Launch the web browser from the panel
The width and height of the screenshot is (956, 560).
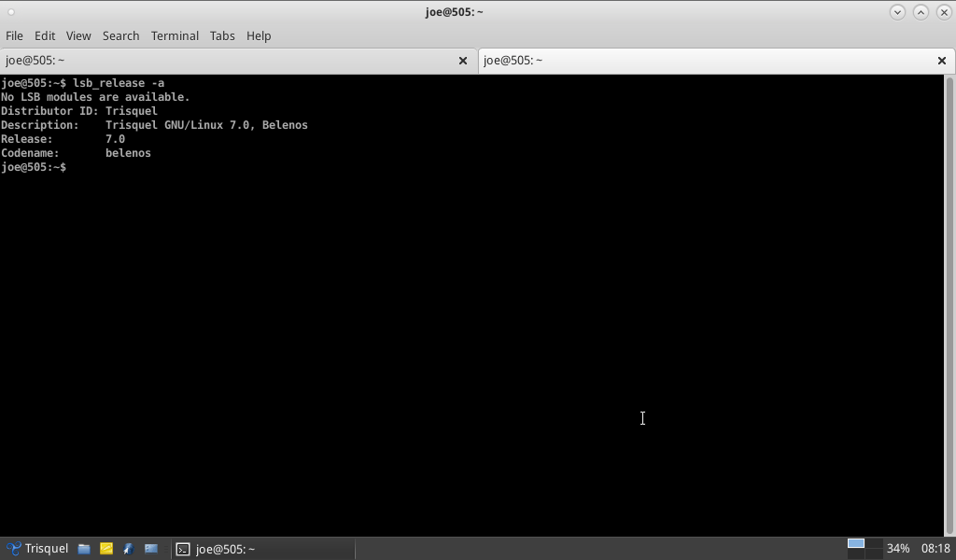[128, 549]
